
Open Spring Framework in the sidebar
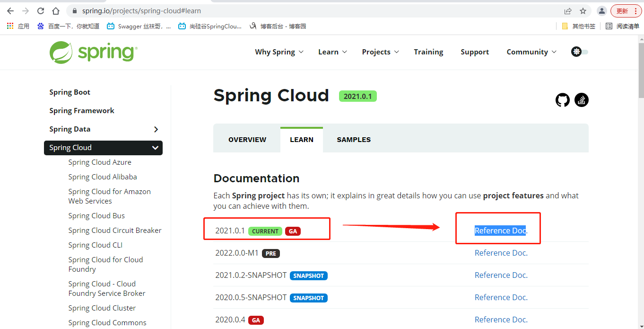[x=82, y=111]
